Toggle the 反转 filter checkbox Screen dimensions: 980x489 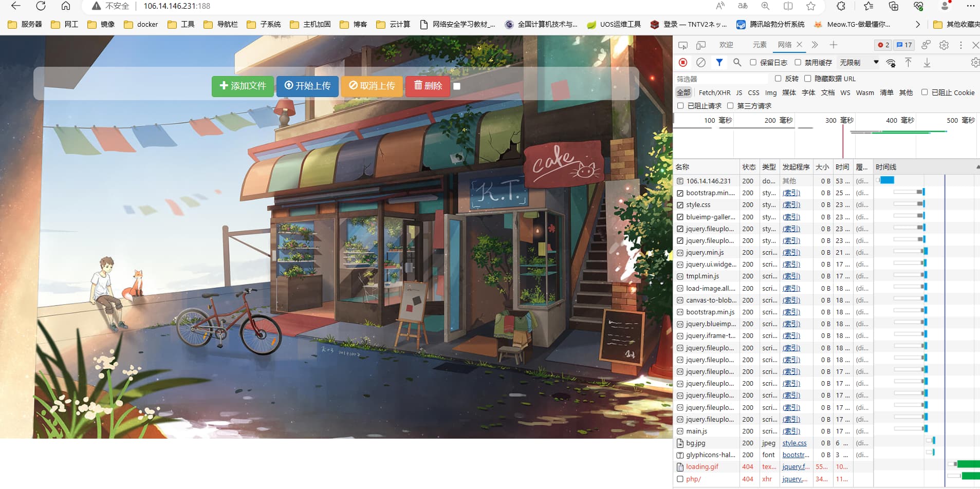coord(778,79)
